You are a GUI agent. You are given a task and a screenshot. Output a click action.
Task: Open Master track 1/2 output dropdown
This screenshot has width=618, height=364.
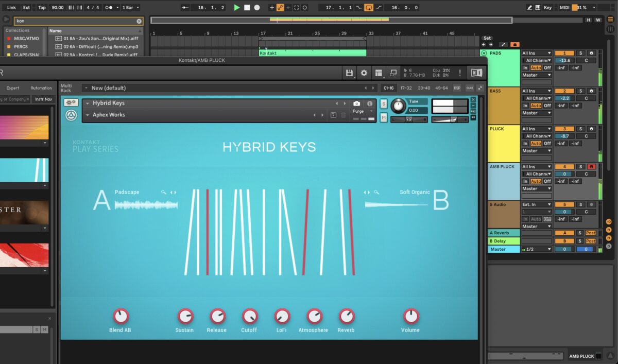537,249
